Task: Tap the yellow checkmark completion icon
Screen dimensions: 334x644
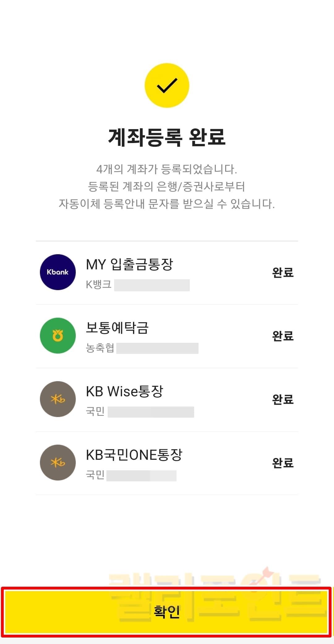Action: point(167,85)
